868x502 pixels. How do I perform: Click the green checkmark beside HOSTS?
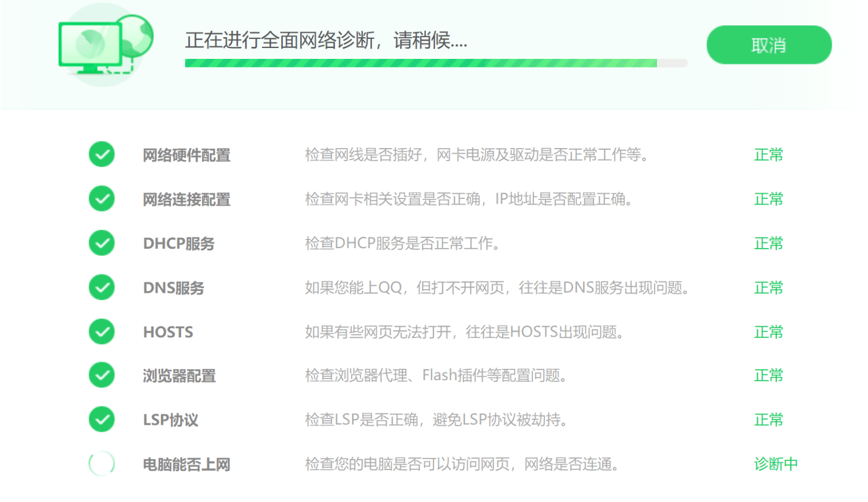(102, 332)
